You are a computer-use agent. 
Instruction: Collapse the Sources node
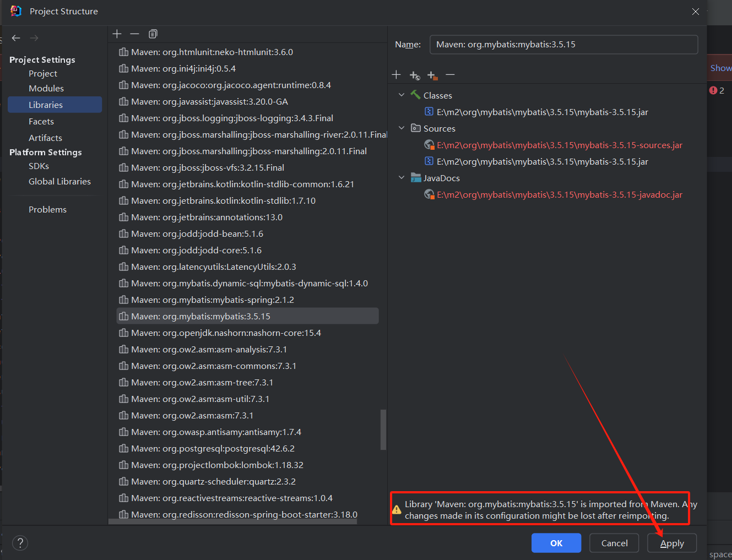(402, 128)
